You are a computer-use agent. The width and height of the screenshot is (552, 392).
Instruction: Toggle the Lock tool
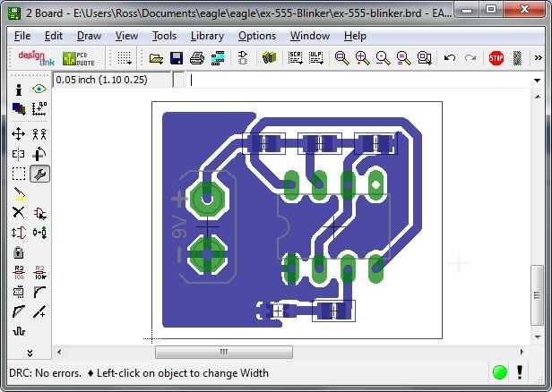pyautogui.click(x=18, y=252)
